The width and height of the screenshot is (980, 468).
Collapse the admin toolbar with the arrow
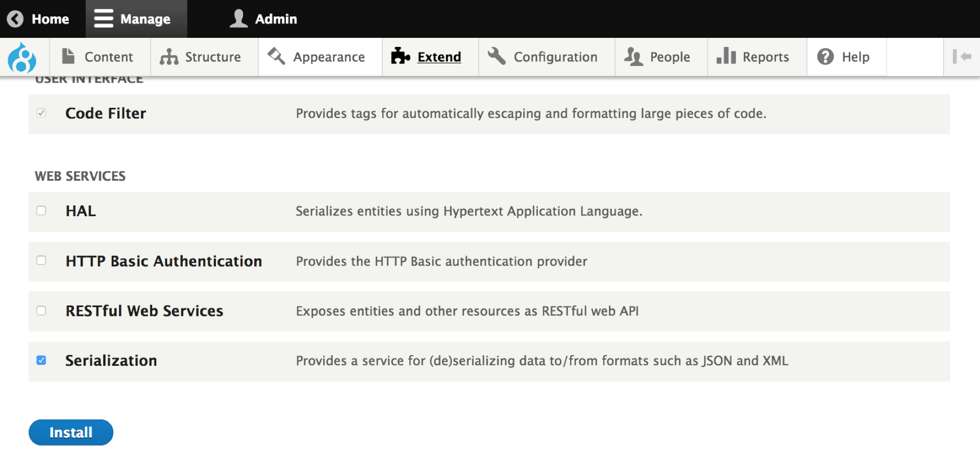click(x=962, y=56)
